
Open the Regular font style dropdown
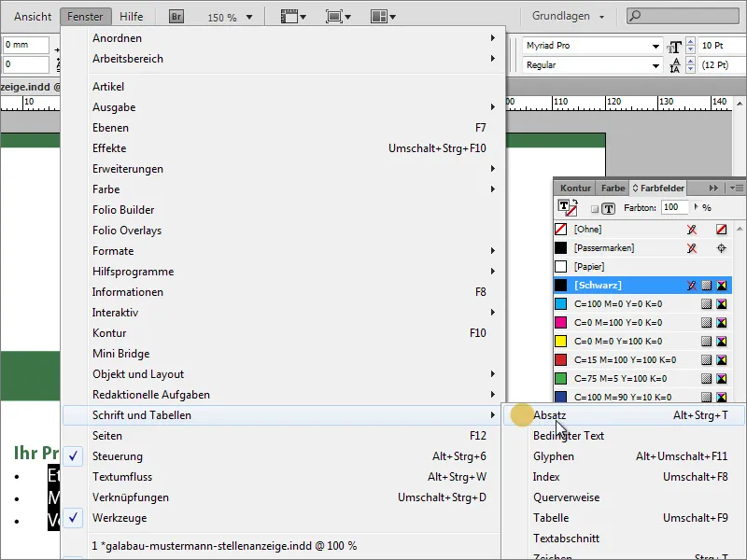(655, 65)
